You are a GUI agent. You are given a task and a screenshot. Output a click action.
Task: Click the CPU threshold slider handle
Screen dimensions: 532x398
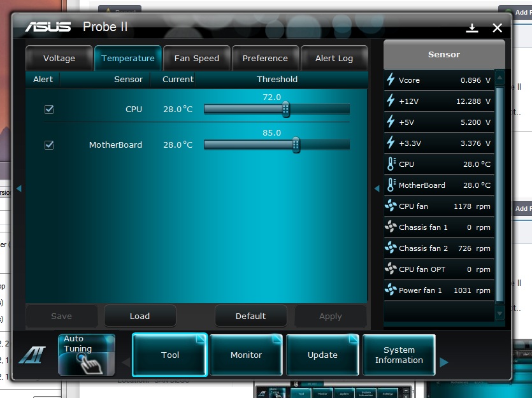tap(285, 109)
